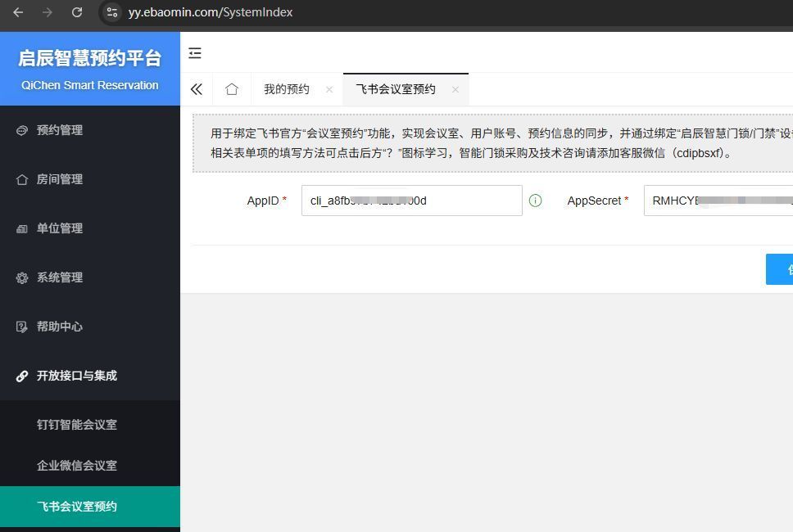Click the edit-note icon beside 帮助中心
The width and height of the screenshot is (793, 532).
point(22,327)
